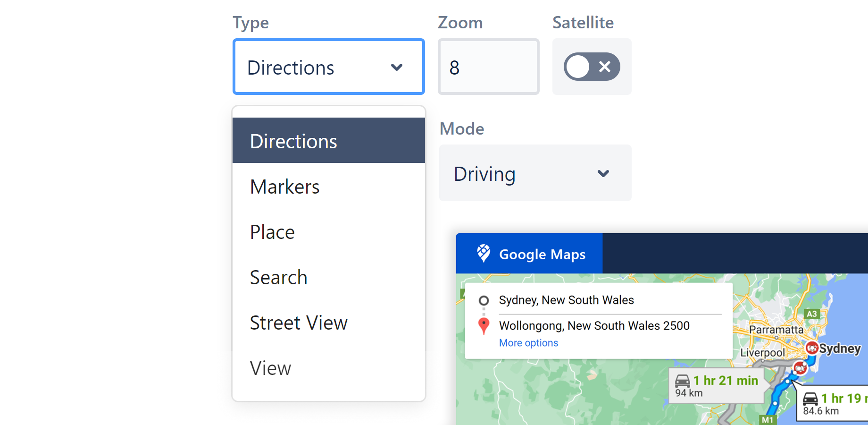Click the A3 highway shield on map
The width and height of the screenshot is (868, 425).
tap(811, 314)
